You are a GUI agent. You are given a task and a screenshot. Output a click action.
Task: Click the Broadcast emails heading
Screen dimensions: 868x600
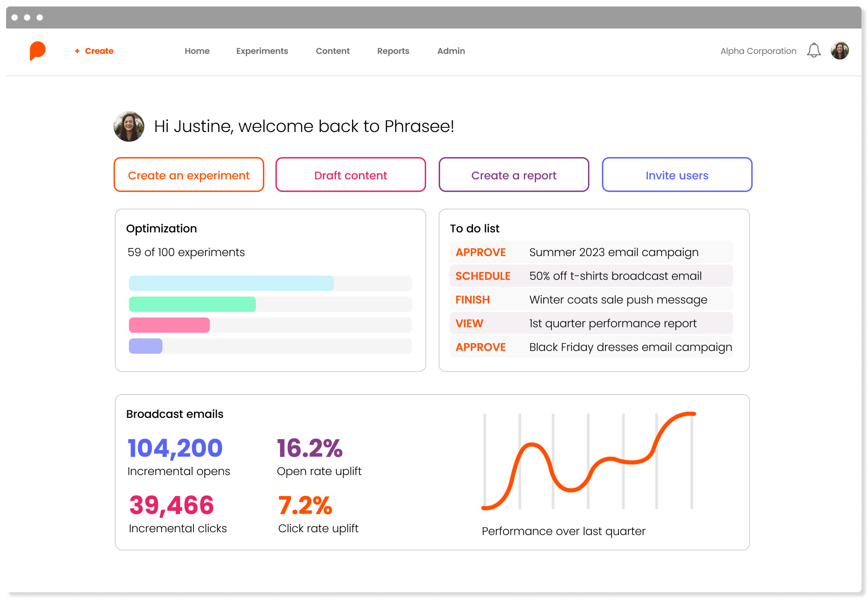(x=174, y=414)
